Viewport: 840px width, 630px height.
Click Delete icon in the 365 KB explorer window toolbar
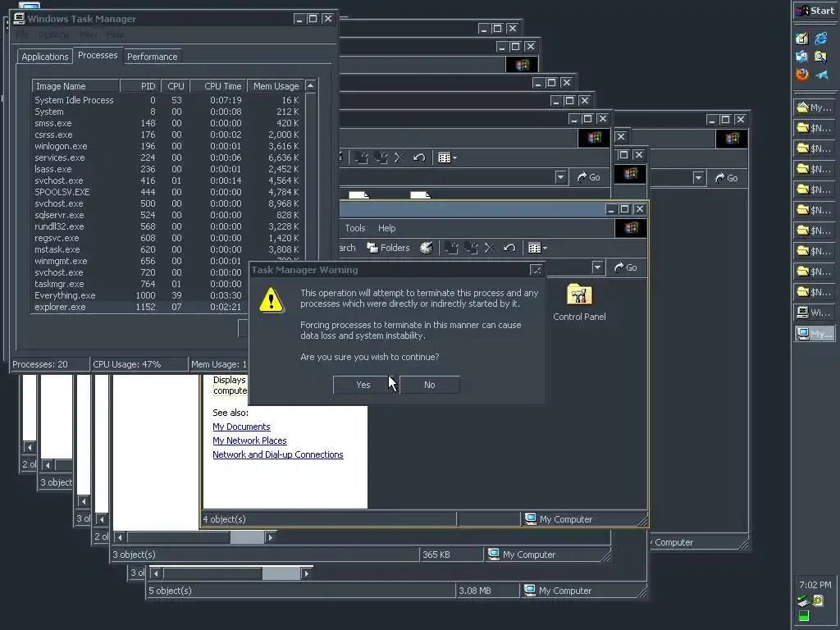click(399, 157)
